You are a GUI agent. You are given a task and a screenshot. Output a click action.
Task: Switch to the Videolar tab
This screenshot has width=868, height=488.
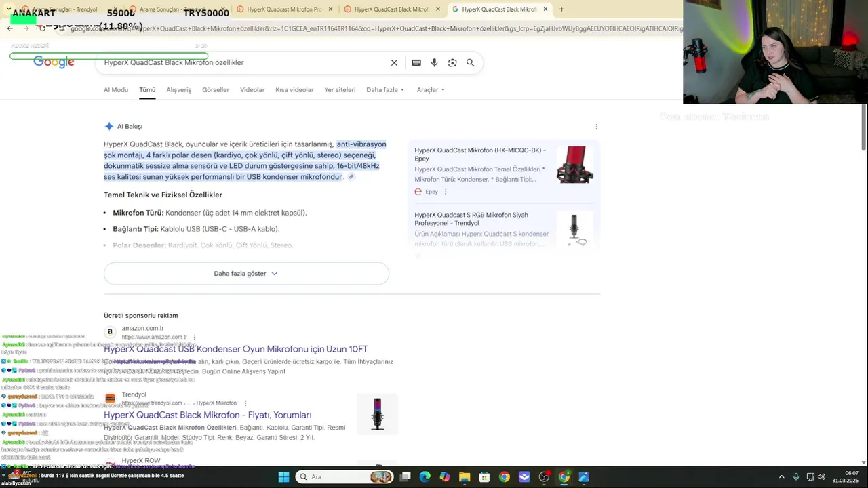point(252,89)
